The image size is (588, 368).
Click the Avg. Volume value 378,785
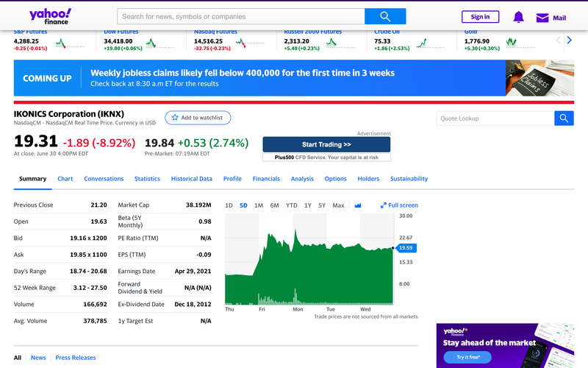coord(95,321)
